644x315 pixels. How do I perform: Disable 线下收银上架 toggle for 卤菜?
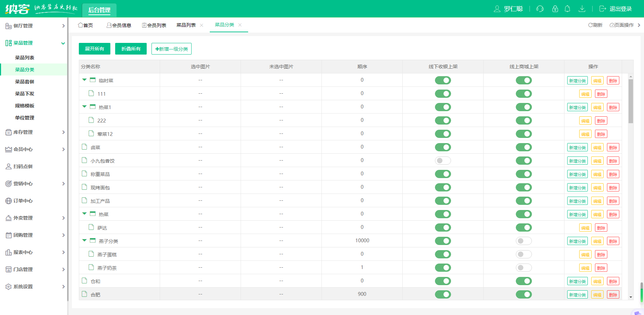pos(443,147)
